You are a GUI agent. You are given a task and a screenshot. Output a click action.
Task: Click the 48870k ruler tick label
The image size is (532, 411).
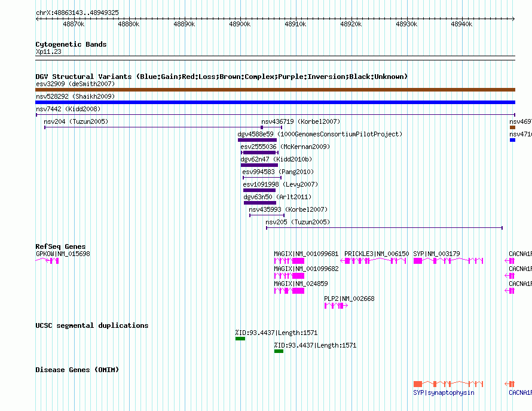click(x=74, y=24)
